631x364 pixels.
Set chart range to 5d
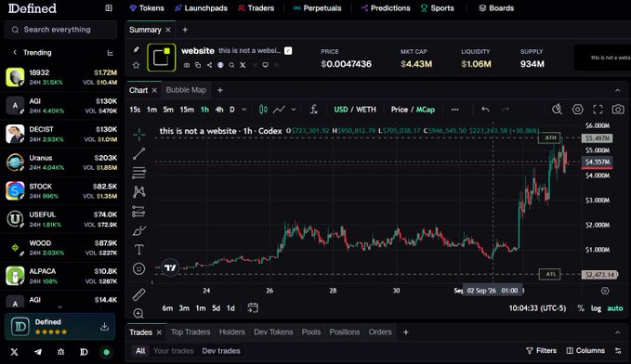pyautogui.click(x=217, y=308)
